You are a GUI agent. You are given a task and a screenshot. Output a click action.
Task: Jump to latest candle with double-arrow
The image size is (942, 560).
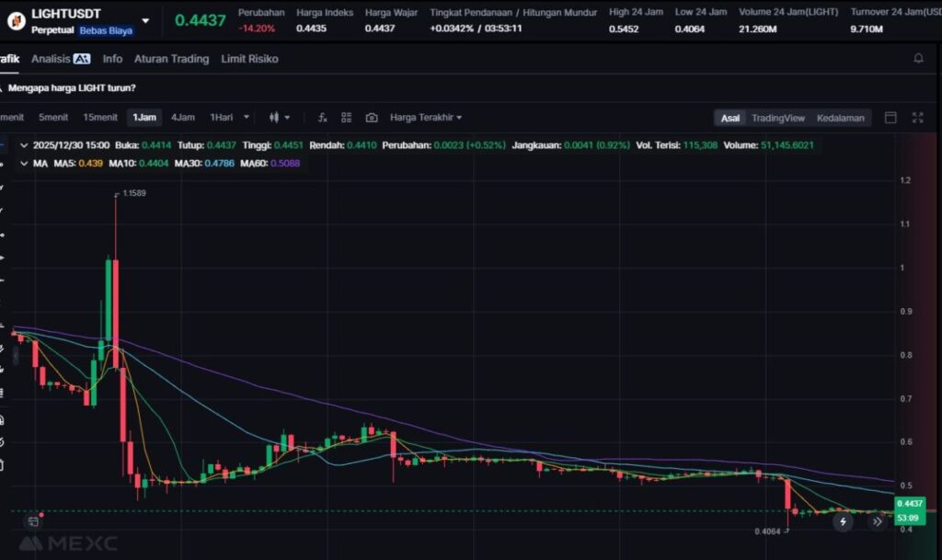tap(878, 521)
